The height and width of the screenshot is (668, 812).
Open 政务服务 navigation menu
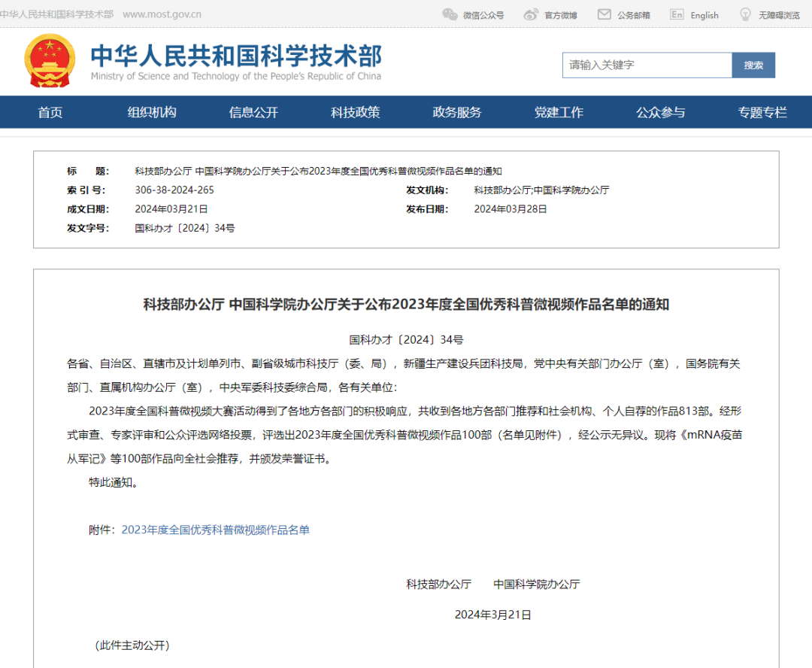(457, 112)
